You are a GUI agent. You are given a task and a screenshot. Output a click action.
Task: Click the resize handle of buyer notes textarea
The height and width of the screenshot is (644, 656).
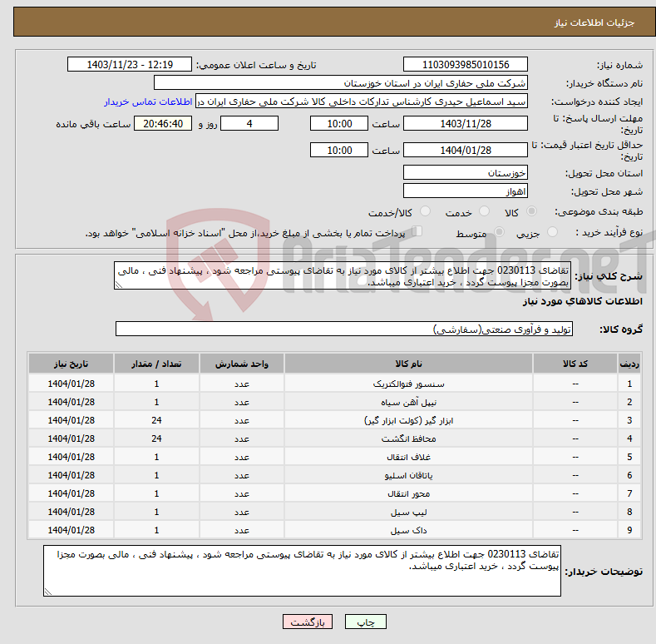48,592
